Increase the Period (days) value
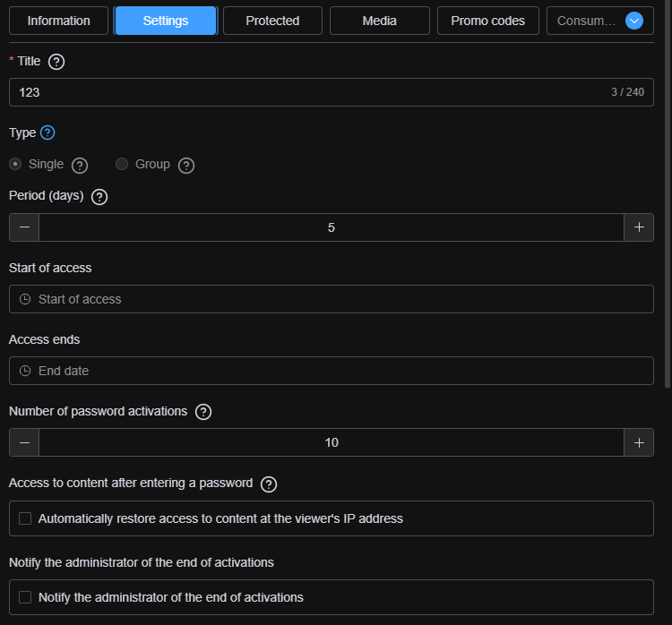672x625 pixels. click(x=639, y=227)
